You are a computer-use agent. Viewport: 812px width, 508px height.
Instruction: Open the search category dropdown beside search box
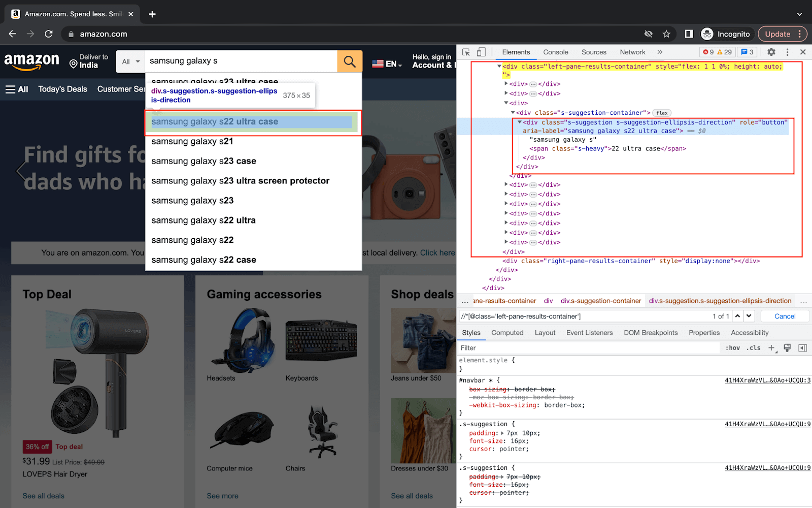click(130, 61)
